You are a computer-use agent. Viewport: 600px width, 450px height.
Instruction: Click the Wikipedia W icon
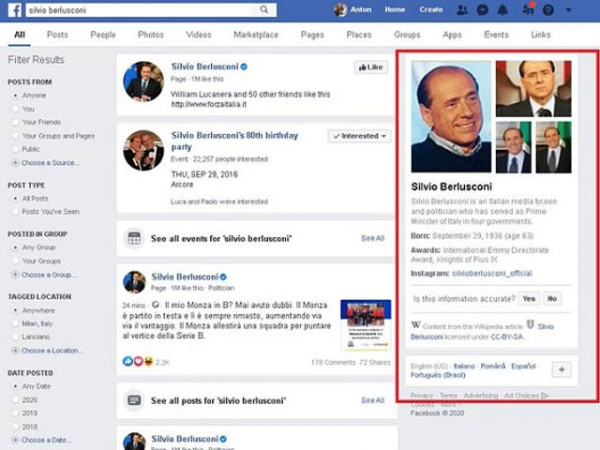416,325
